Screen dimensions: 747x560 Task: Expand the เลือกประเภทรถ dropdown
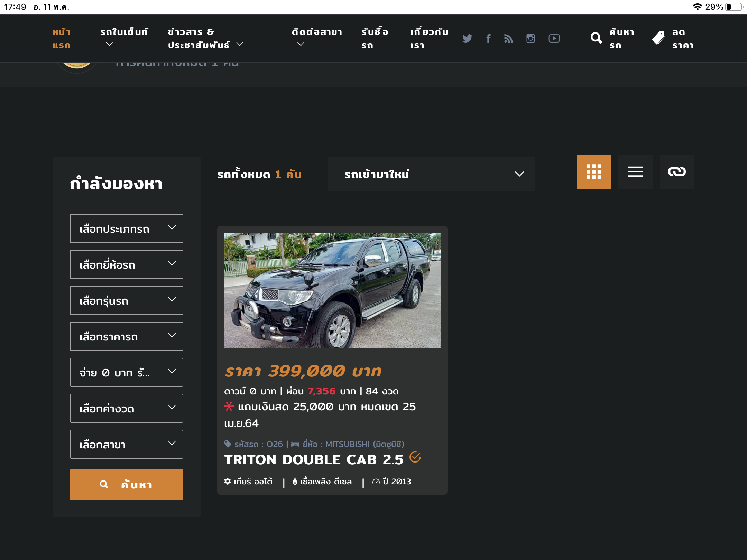[126, 228]
